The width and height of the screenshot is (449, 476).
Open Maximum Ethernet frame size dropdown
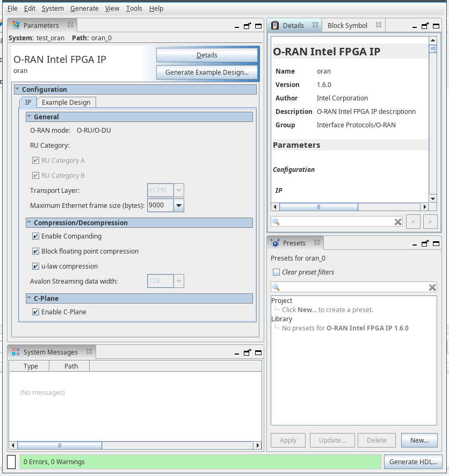[179, 206]
